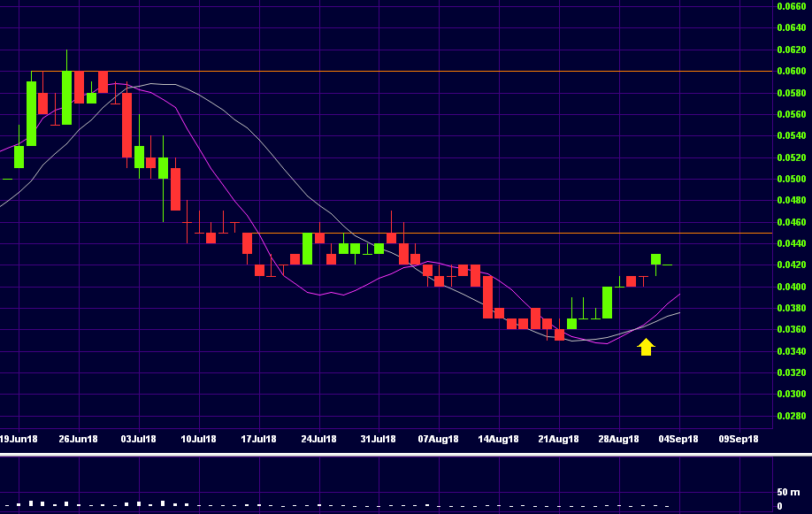Pick the 04Sep18 date label
The height and width of the screenshot is (514, 812).
pyautogui.click(x=678, y=439)
